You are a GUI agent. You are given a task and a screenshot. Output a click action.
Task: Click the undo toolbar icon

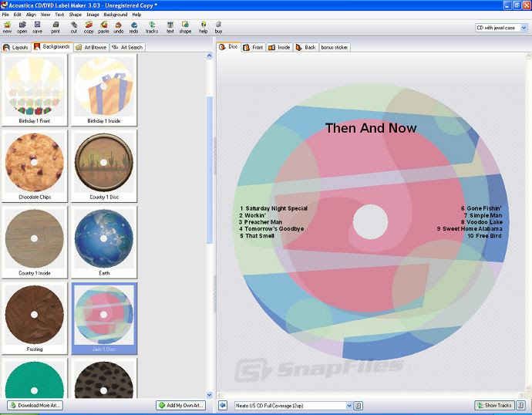pyautogui.click(x=119, y=28)
